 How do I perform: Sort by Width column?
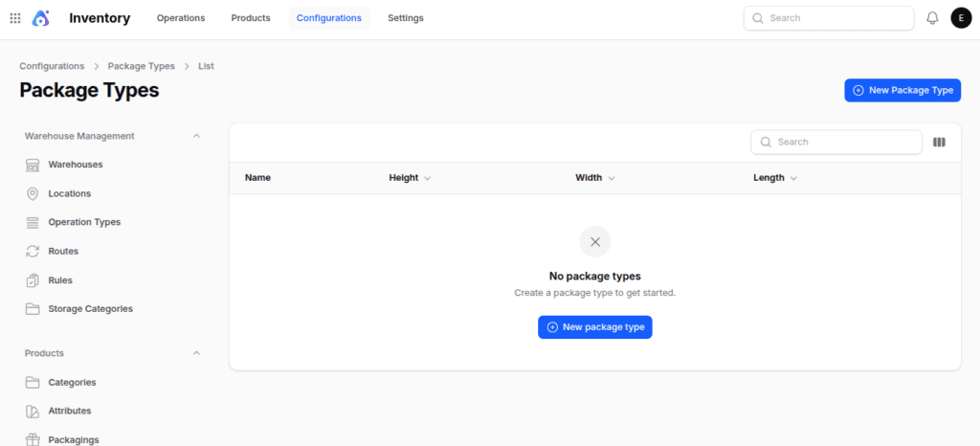(595, 178)
